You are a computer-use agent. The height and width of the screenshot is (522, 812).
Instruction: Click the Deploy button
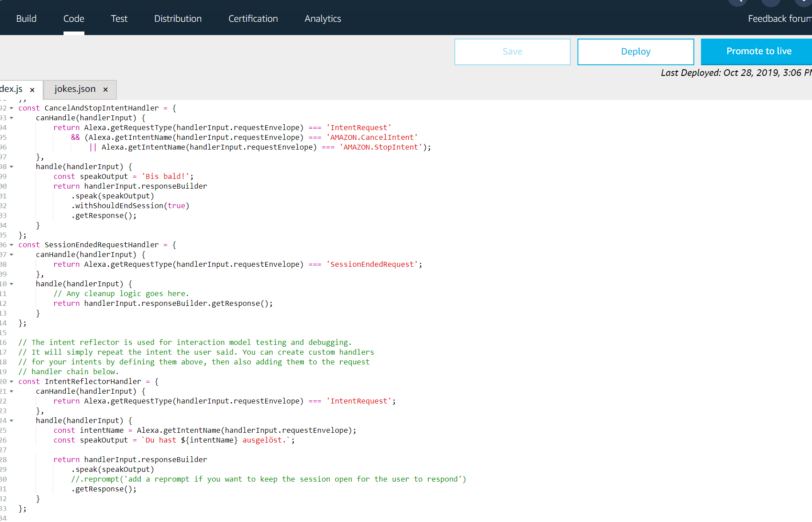point(636,51)
